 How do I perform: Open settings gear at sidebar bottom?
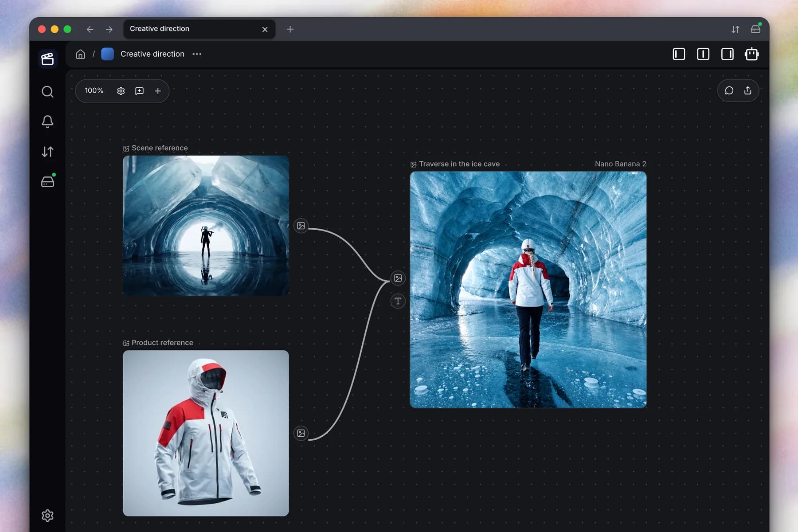tap(47, 516)
